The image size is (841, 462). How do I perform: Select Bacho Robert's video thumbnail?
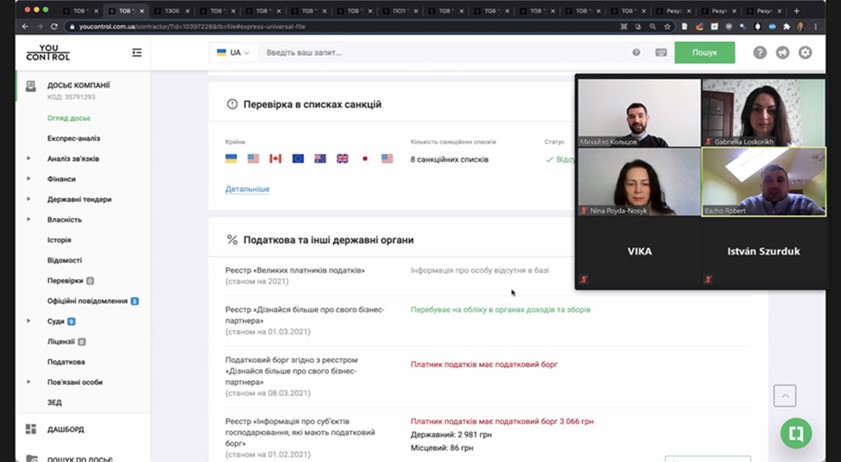click(x=764, y=181)
